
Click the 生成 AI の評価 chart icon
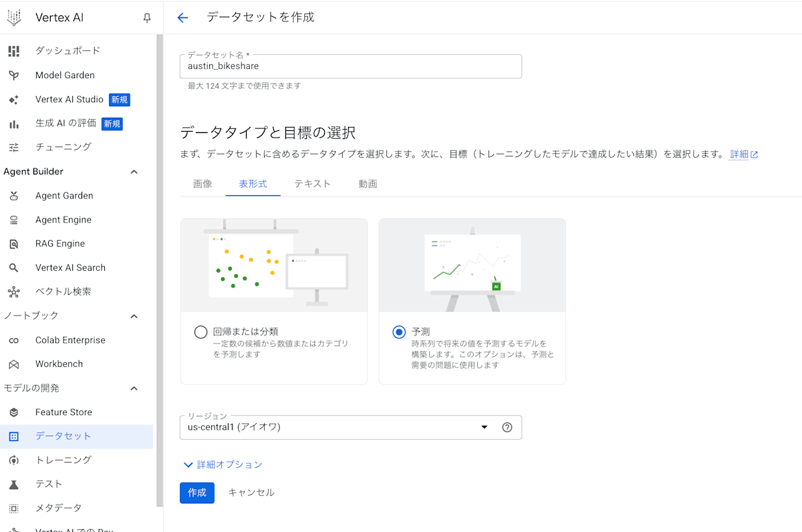point(14,124)
